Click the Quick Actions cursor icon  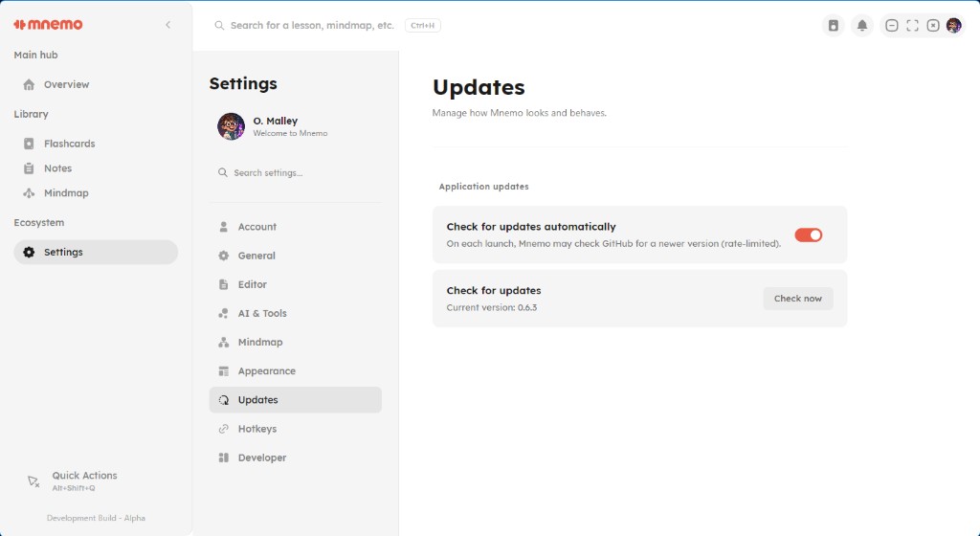click(x=33, y=481)
